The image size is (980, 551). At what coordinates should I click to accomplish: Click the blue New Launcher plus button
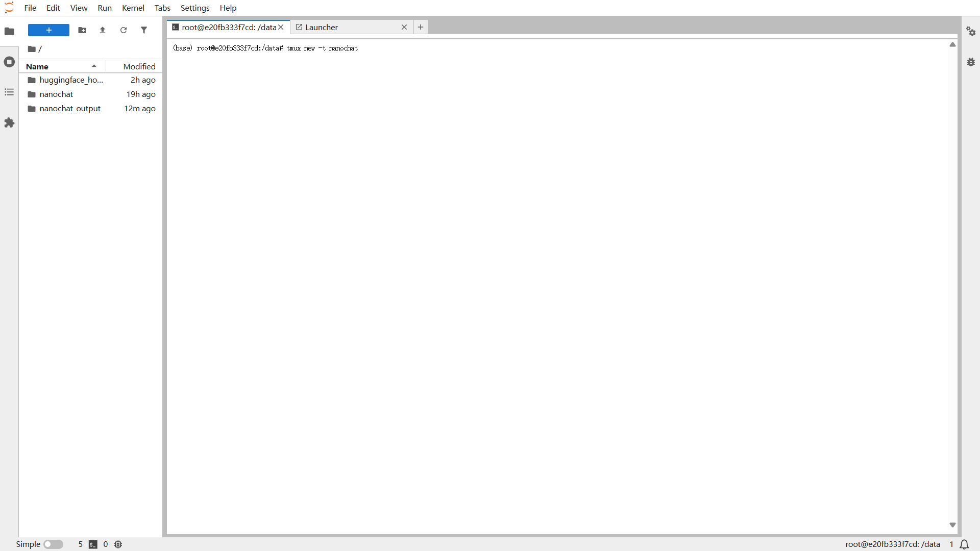click(48, 30)
